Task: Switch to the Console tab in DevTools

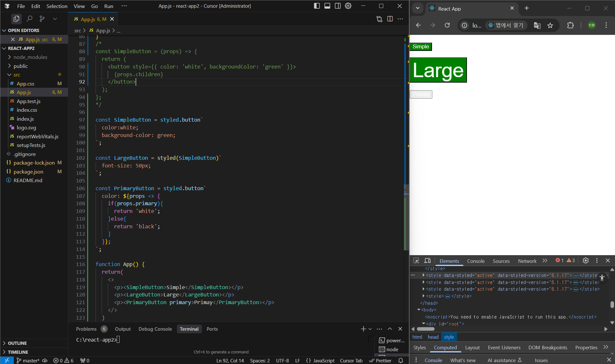Action: [476, 261]
